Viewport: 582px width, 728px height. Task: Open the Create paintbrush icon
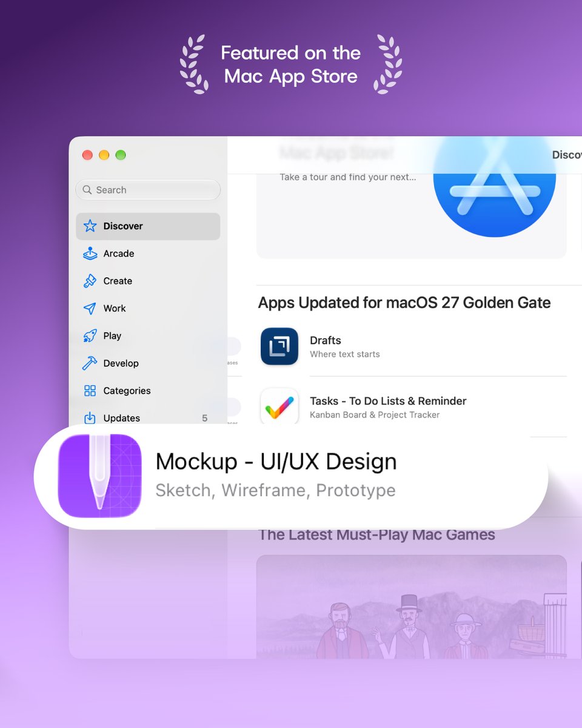pyautogui.click(x=90, y=281)
